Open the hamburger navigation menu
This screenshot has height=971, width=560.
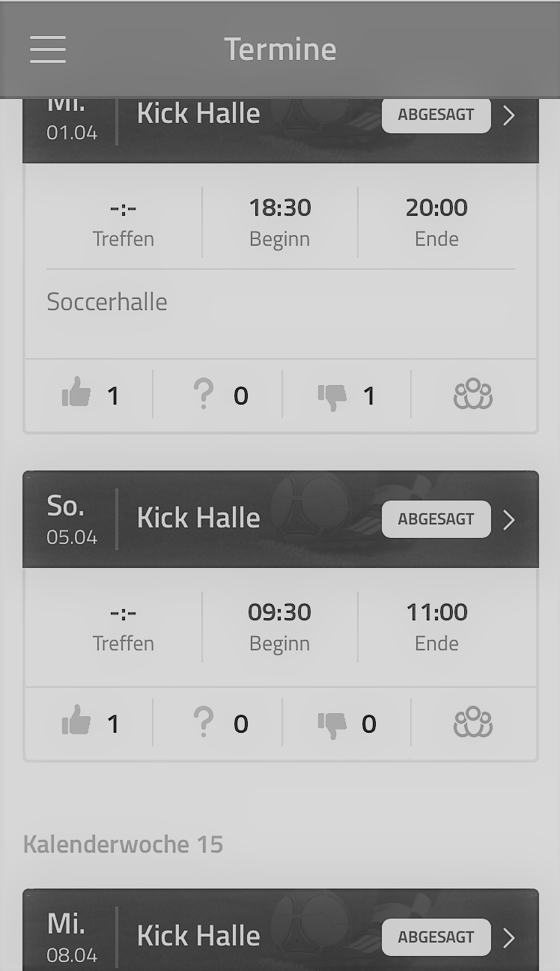[x=48, y=49]
